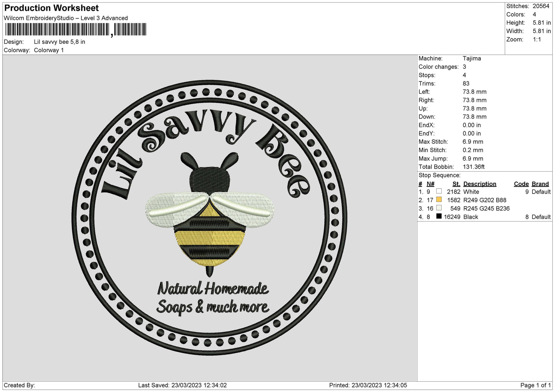Click the Min Stitch value '0.2 mm'
Viewport: 555px width, 392px height.
473,150
